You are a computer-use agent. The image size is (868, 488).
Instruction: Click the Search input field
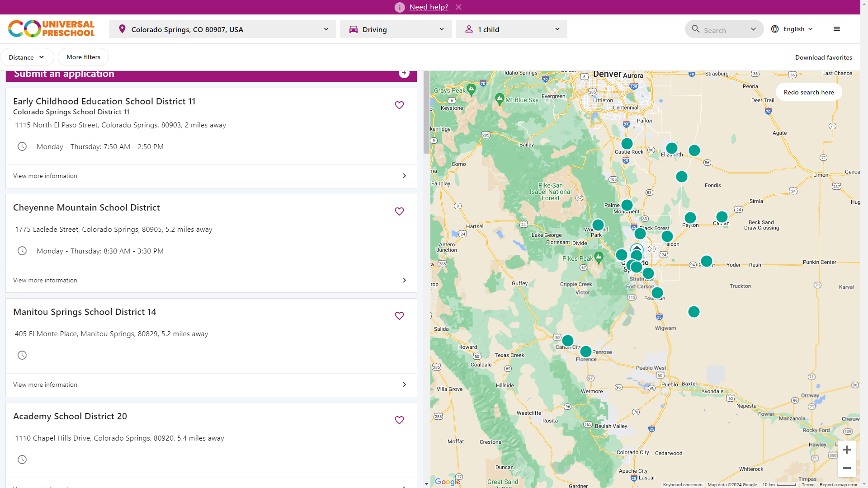pos(720,30)
